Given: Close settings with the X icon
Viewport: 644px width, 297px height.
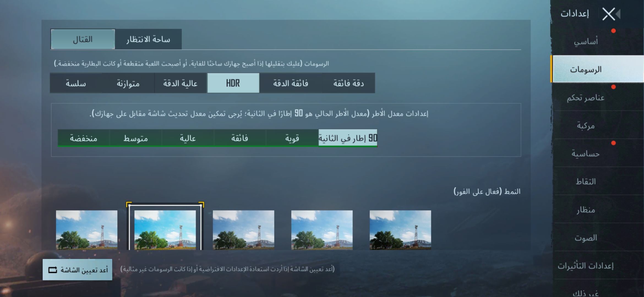Looking at the screenshot, I should 608,14.
